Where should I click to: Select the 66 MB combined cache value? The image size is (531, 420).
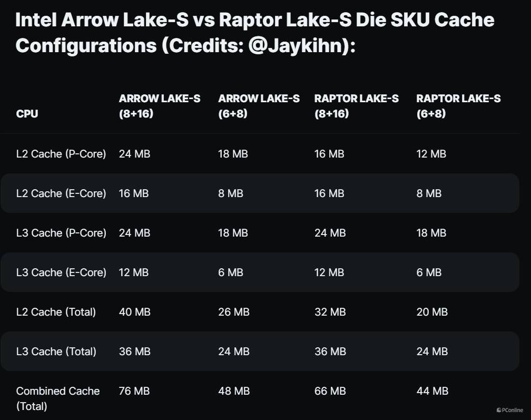(x=330, y=391)
